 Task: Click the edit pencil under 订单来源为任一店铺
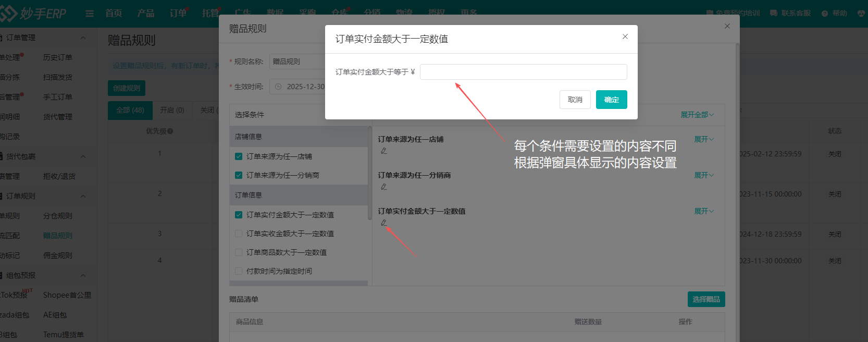(384, 151)
